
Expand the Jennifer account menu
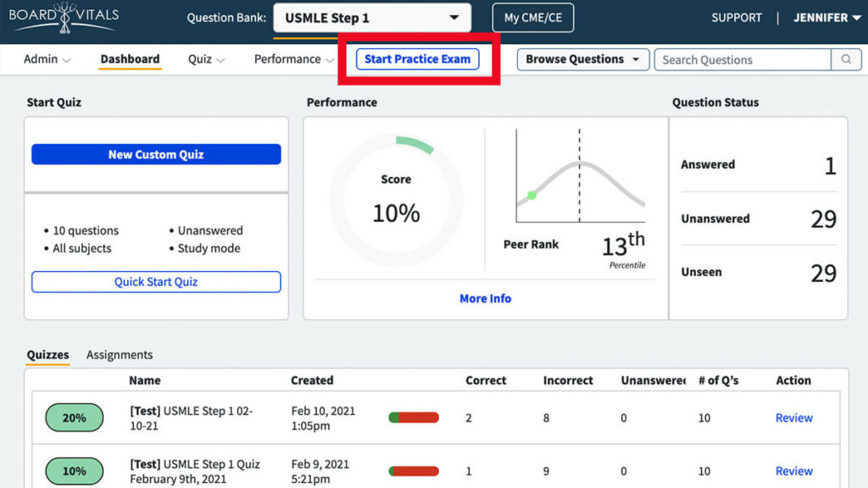click(826, 18)
